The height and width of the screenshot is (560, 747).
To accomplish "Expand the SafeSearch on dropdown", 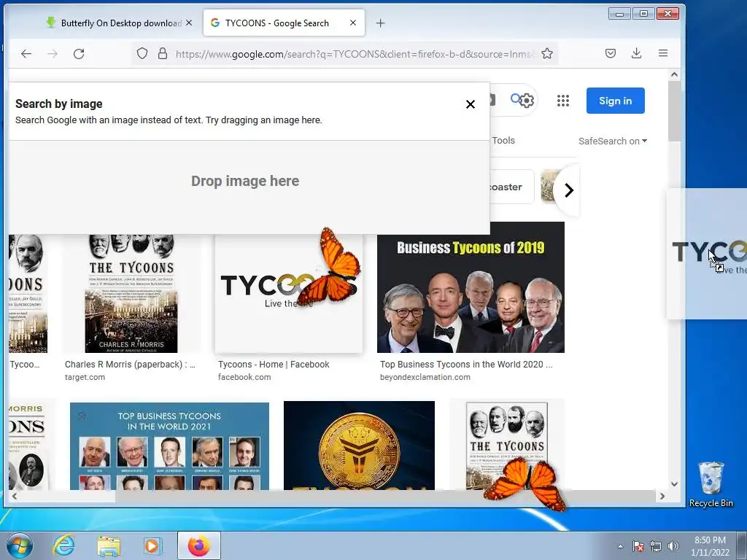I will pos(613,141).
